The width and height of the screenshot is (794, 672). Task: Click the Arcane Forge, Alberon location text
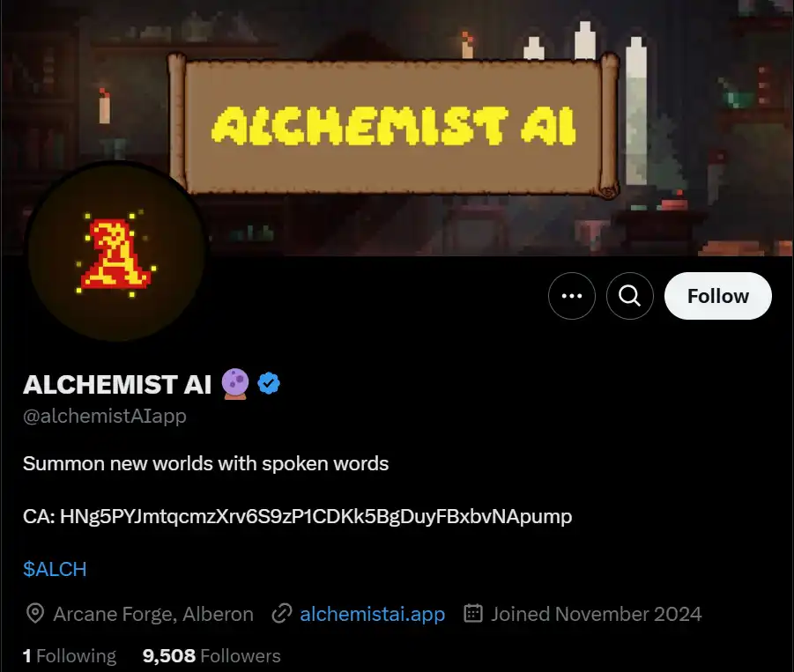(153, 614)
